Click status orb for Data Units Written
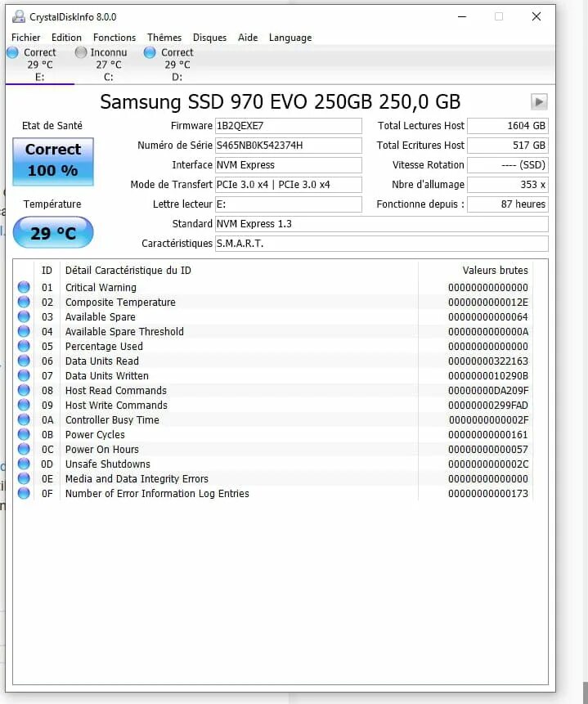This screenshot has width=588, height=704. [24, 375]
